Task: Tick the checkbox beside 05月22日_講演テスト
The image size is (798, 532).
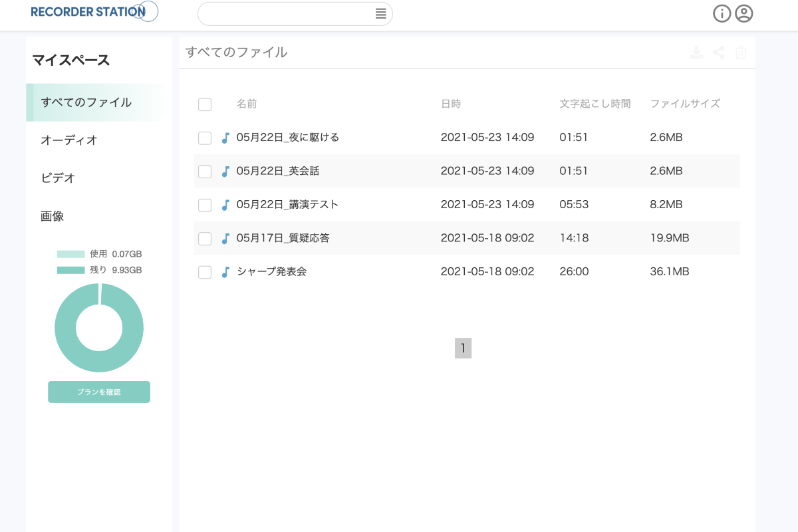Action: (x=205, y=205)
